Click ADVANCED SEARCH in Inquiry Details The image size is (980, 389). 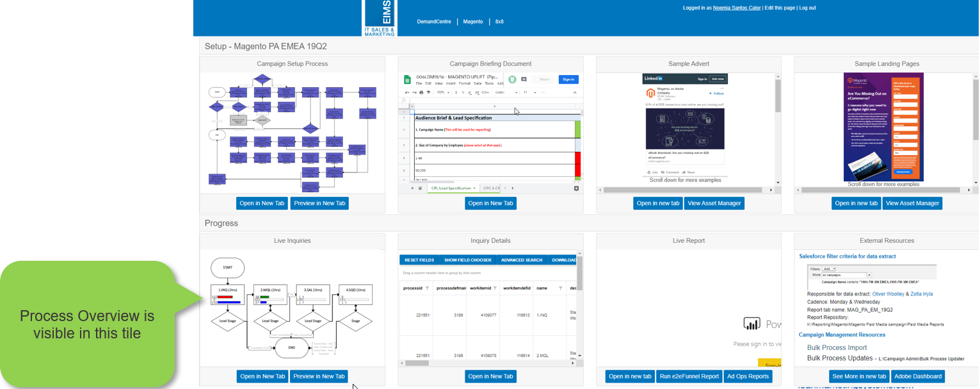pyautogui.click(x=522, y=260)
